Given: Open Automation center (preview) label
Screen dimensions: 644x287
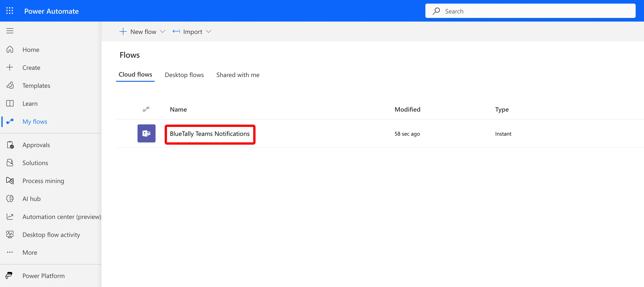Looking at the screenshot, I should click(x=62, y=216).
